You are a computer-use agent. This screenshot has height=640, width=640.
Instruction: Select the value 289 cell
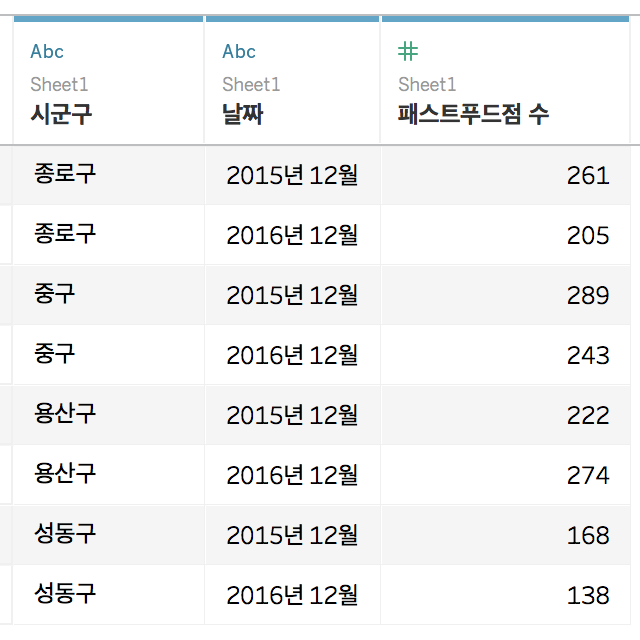(505, 295)
